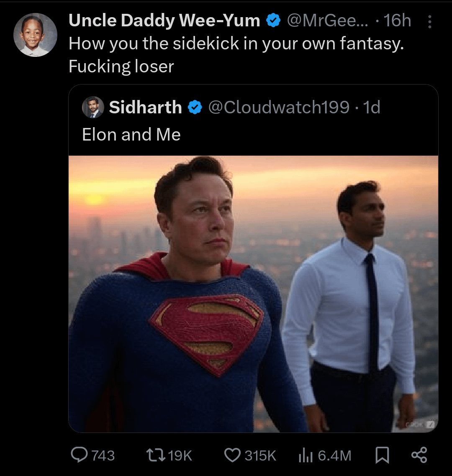
Task: Click the reply speech bubble icon
Action: pyautogui.click(x=79, y=455)
